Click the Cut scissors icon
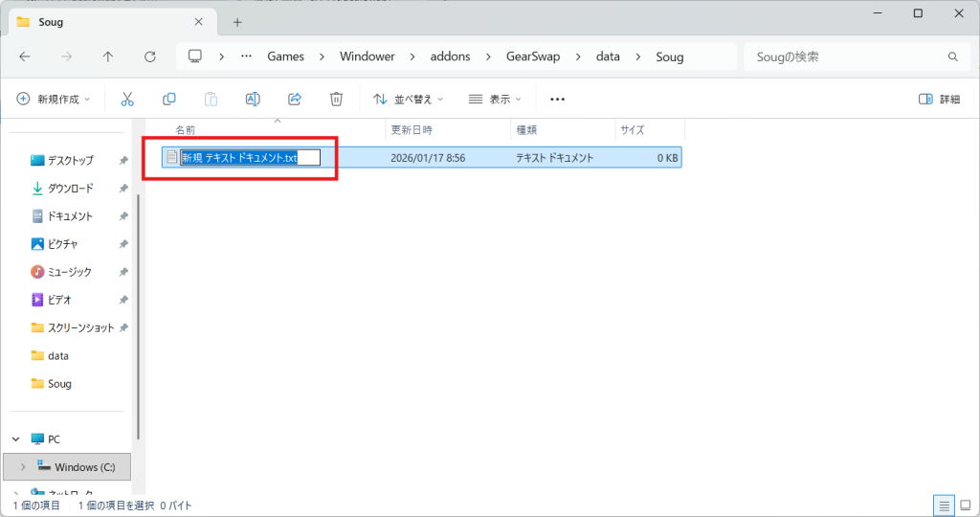 click(127, 99)
